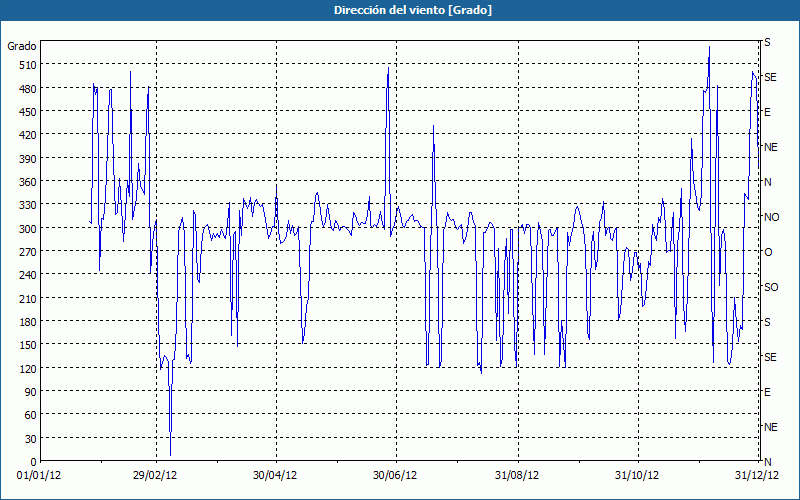
Task: Select the '300' degree axis label
Action: point(28,229)
